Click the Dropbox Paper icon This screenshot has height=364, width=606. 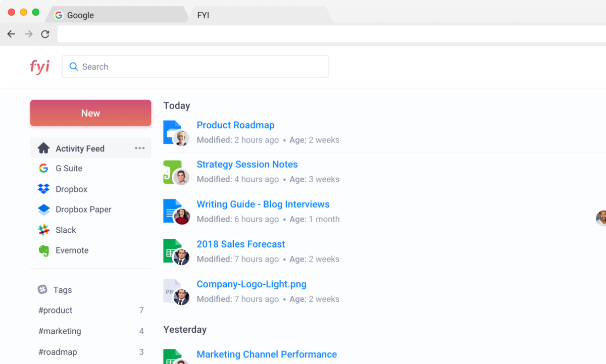tap(44, 209)
